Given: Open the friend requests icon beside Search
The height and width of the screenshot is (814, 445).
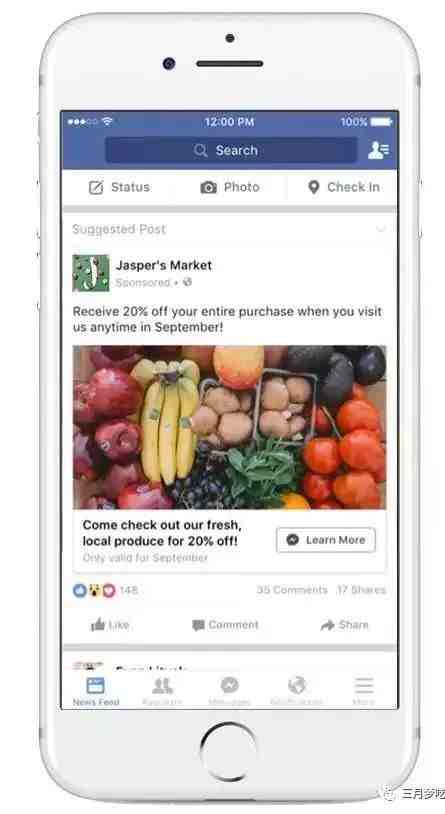Looking at the screenshot, I should pos(378,150).
